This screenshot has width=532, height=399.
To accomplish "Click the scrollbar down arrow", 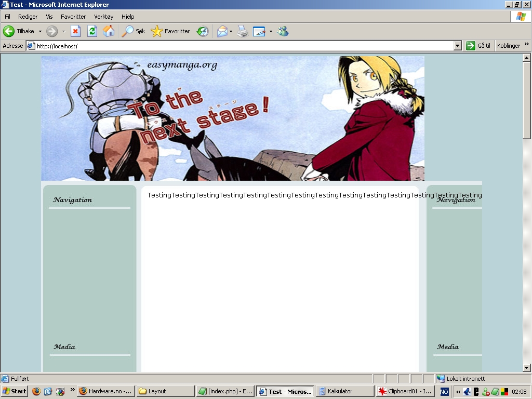I will [x=527, y=367].
